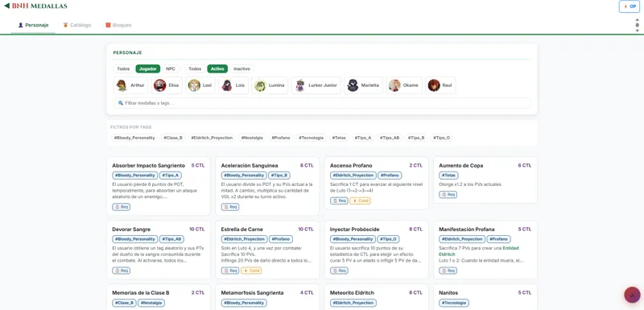Click the 6 CTL cost on Aumento de Copa
Image resolution: width=644 pixels, height=310 pixels.
coord(525,166)
